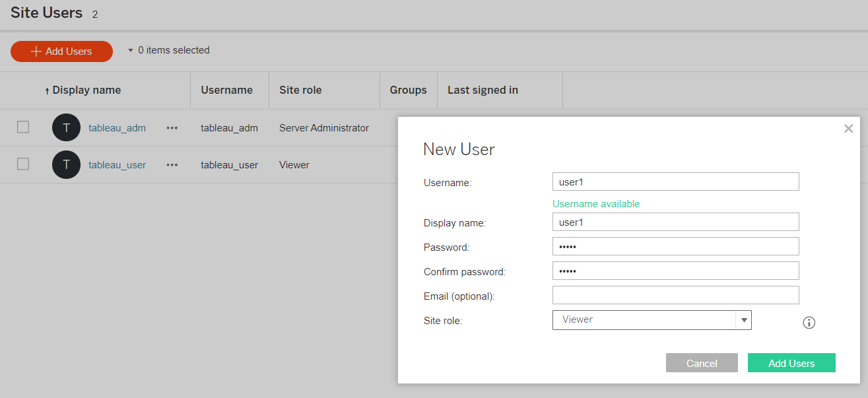Click the green Add Users button in the dialog
Screen dimensions: 868x398
tap(791, 363)
